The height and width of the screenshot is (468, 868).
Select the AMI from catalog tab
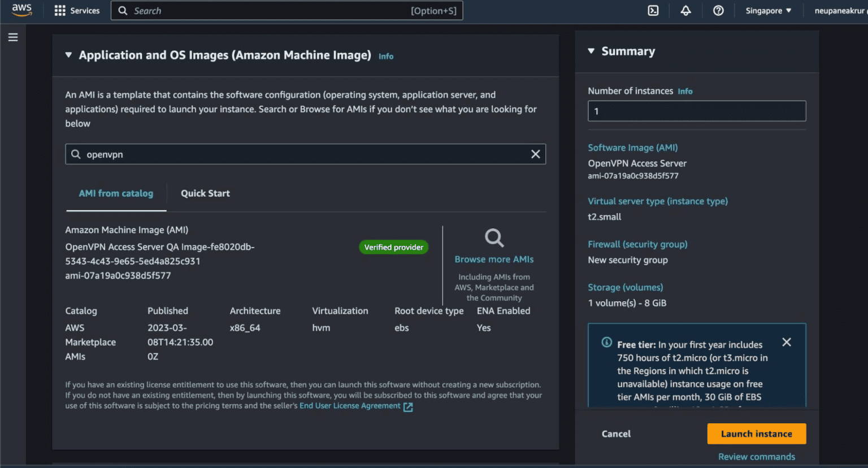click(x=116, y=193)
